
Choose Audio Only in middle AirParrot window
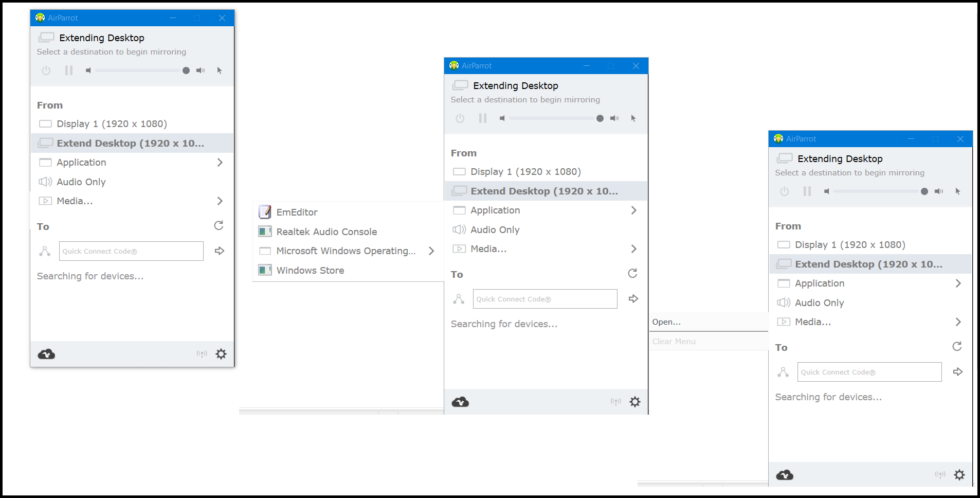(546, 229)
